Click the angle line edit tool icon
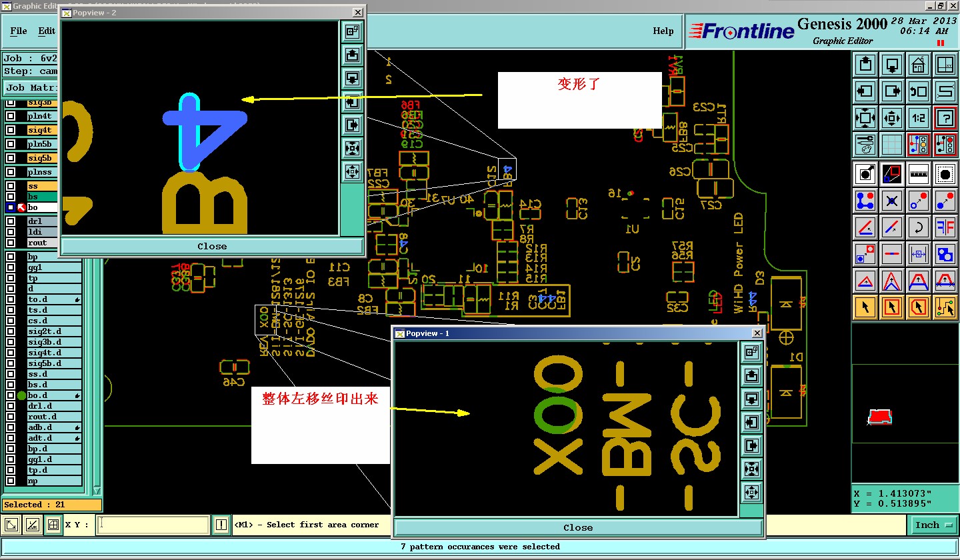The image size is (960, 560). point(865,227)
